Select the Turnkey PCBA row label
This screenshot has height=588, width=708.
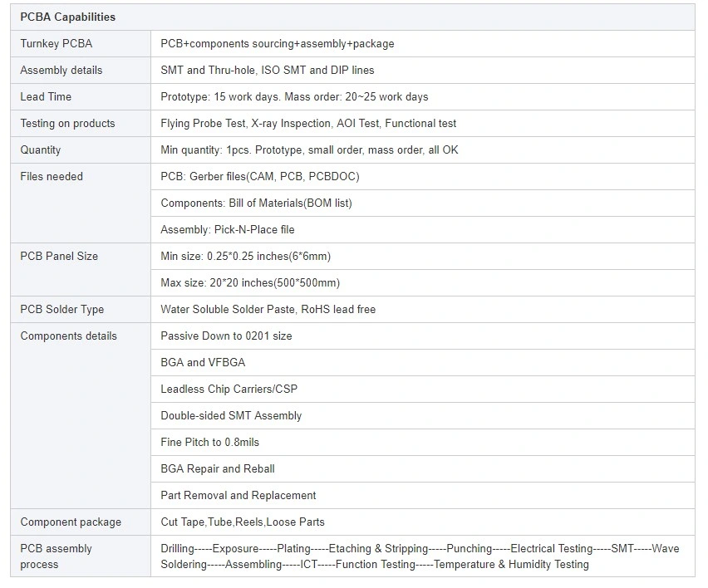coord(57,44)
